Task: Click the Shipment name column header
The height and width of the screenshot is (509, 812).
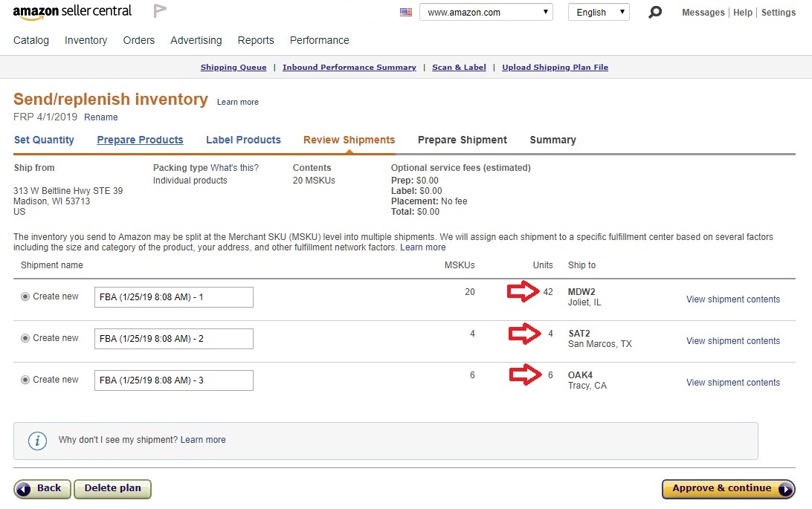Action: [52, 265]
